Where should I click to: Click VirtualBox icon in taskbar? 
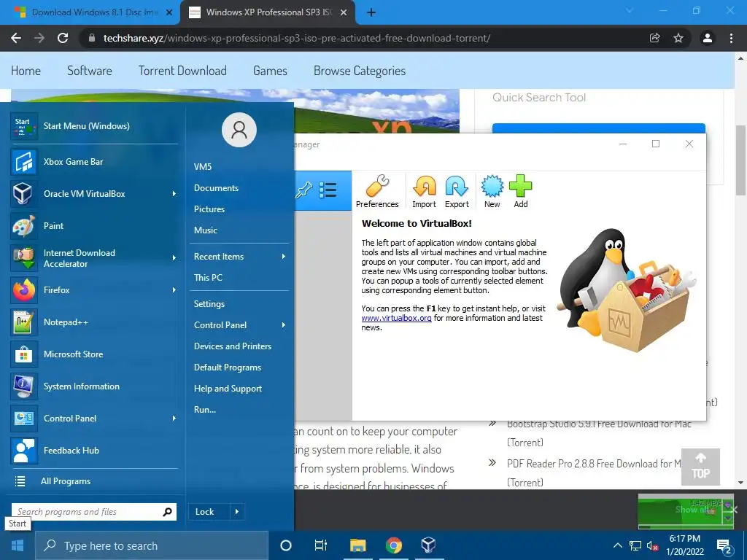428,545
